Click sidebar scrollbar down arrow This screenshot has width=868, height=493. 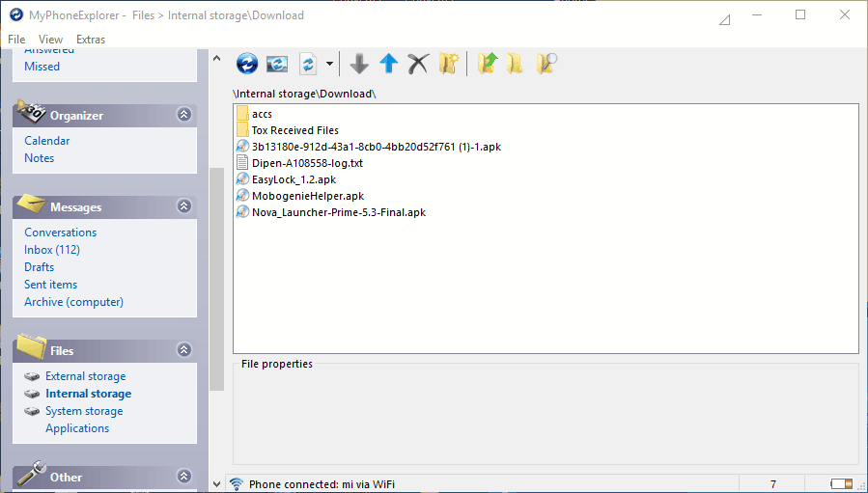(x=216, y=484)
